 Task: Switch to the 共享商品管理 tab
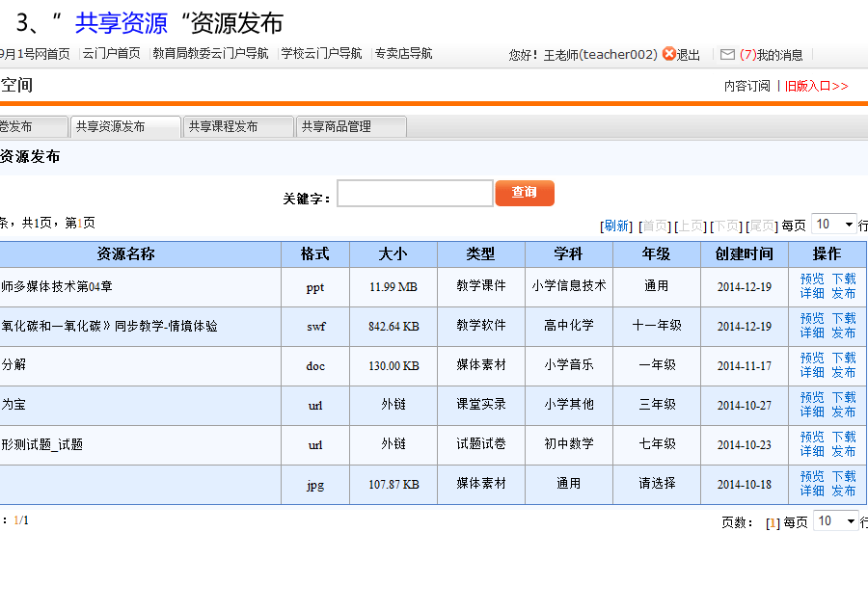(351, 127)
